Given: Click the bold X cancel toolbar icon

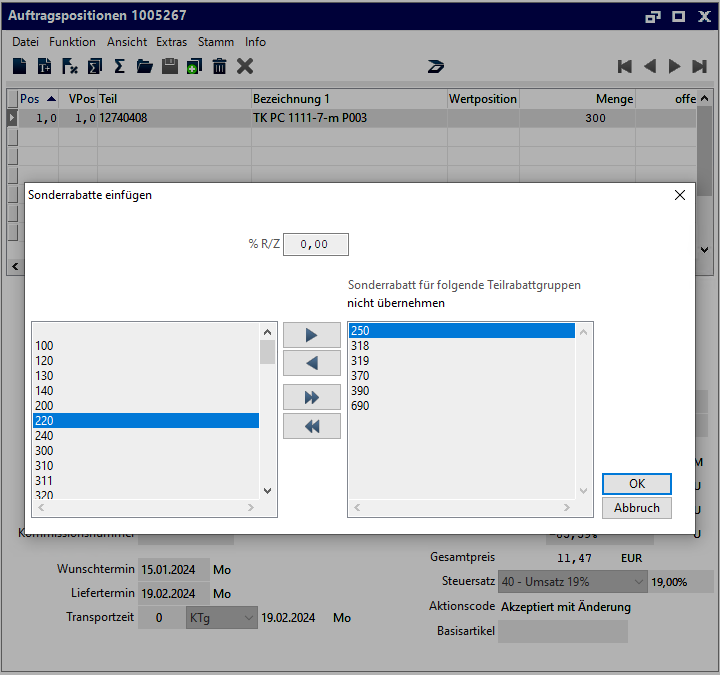Looking at the screenshot, I should (245, 66).
